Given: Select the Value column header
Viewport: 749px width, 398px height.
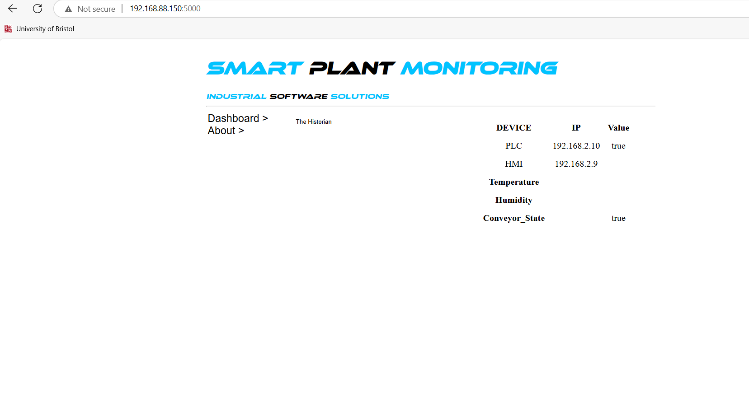Looking at the screenshot, I should [x=618, y=128].
